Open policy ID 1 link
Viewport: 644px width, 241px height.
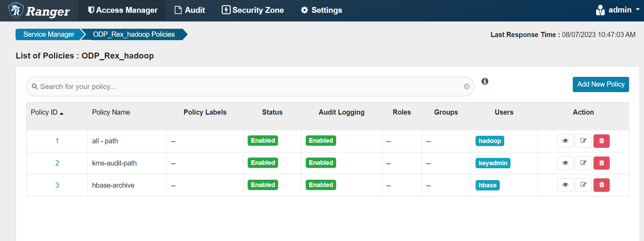[57, 141]
